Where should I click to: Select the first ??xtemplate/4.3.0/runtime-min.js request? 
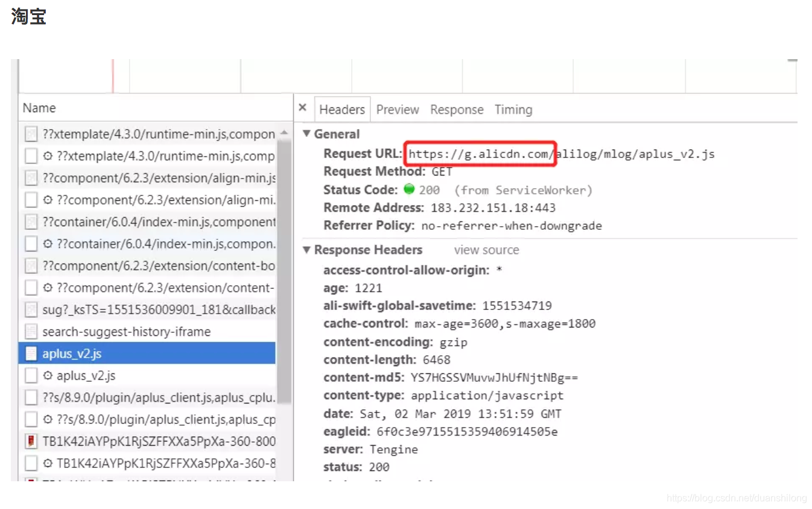(147, 134)
